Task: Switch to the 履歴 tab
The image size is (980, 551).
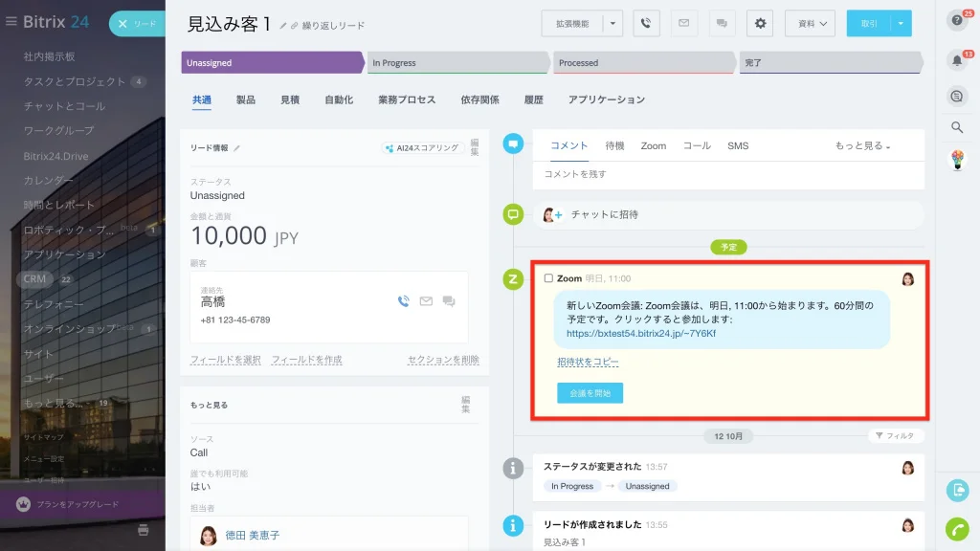Action: 534,99
